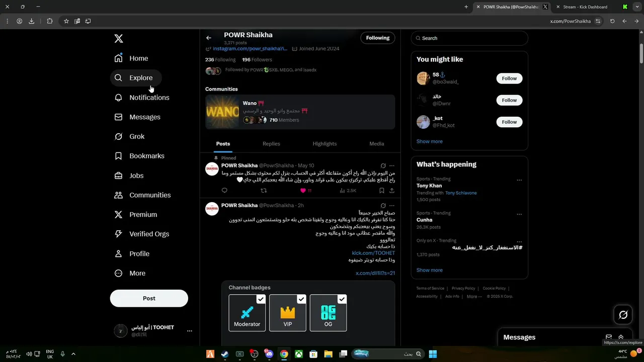Switch to Stream - Kick Dashboard tab
Viewport: 644px width, 362px height.
(x=585, y=7)
